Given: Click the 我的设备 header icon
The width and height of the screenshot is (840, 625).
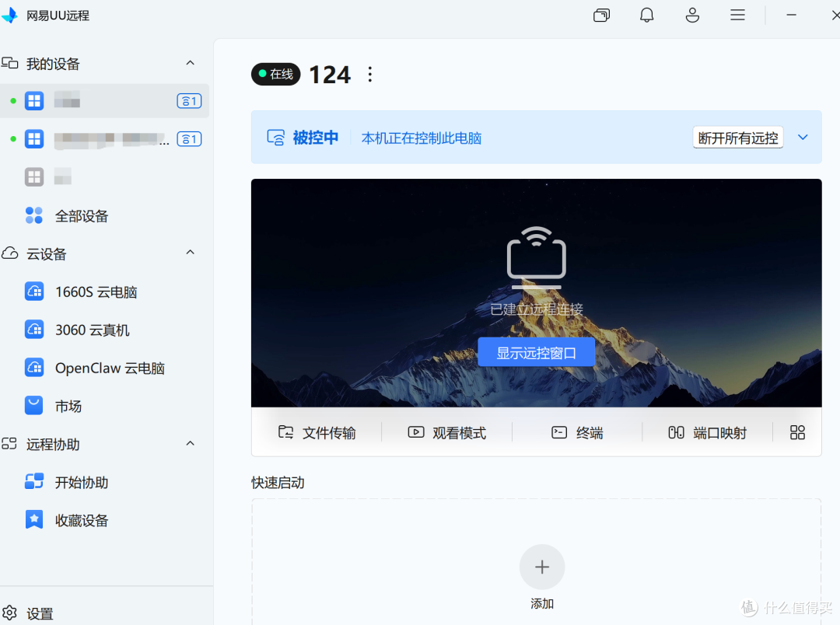Looking at the screenshot, I should [x=9, y=63].
